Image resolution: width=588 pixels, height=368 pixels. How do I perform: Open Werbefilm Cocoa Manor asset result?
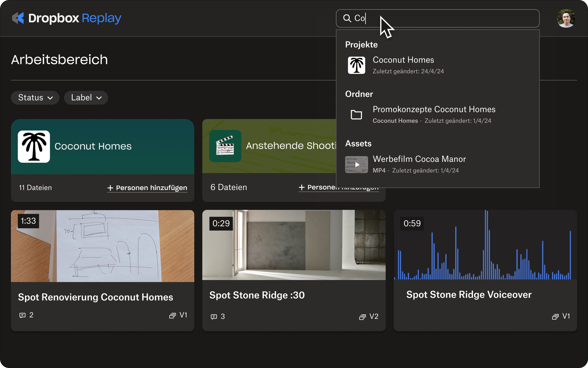click(x=438, y=164)
